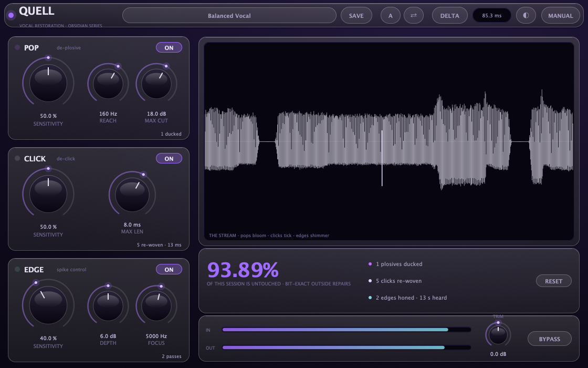This screenshot has width=588, height=368.
Task: Click the 5000 Hz FOCUS value
Action: 156,336
